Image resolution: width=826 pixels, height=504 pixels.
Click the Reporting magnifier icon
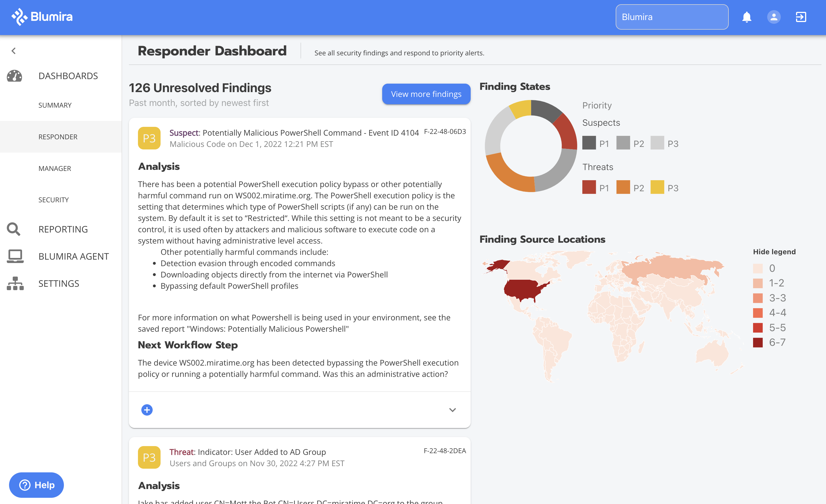pos(14,229)
